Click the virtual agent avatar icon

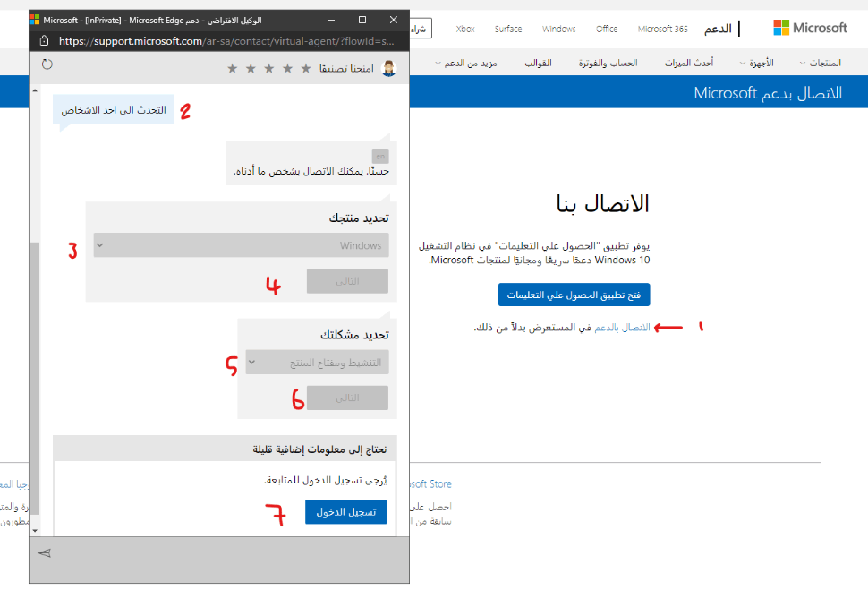click(x=389, y=68)
